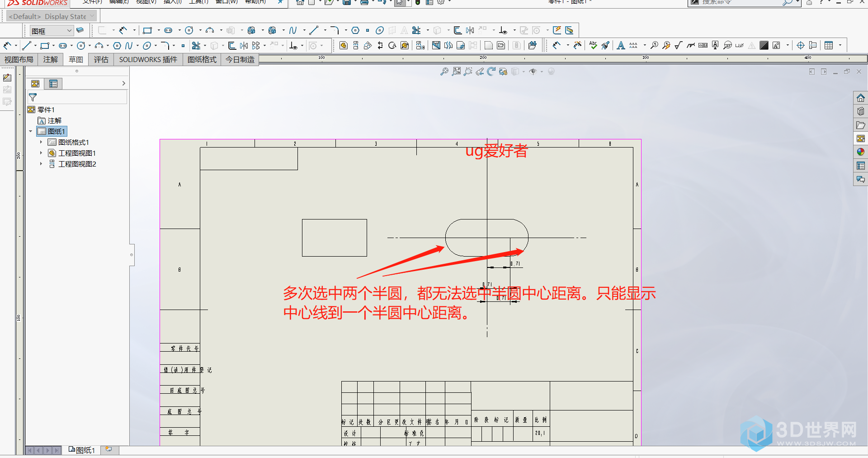The width and height of the screenshot is (868, 458).
Task: Open the Rectangle tool dropdown arrow in second toolbar
Action: 53,46
